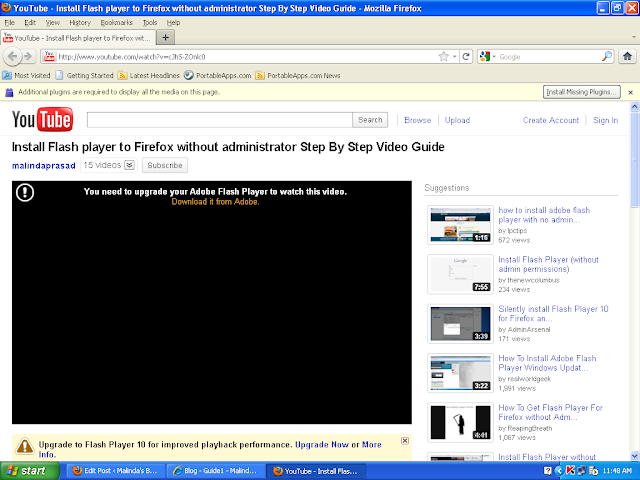640x480 pixels.
Task: Go back using the browser Back arrow
Action: [12, 56]
